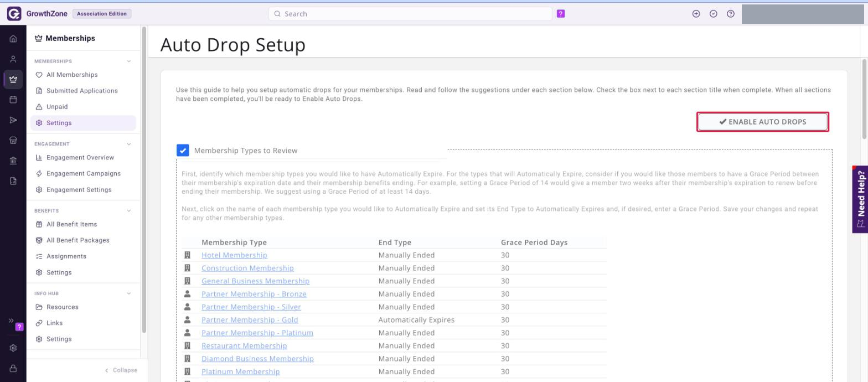
Task: Click the search magnifier icon
Action: (x=277, y=14)
